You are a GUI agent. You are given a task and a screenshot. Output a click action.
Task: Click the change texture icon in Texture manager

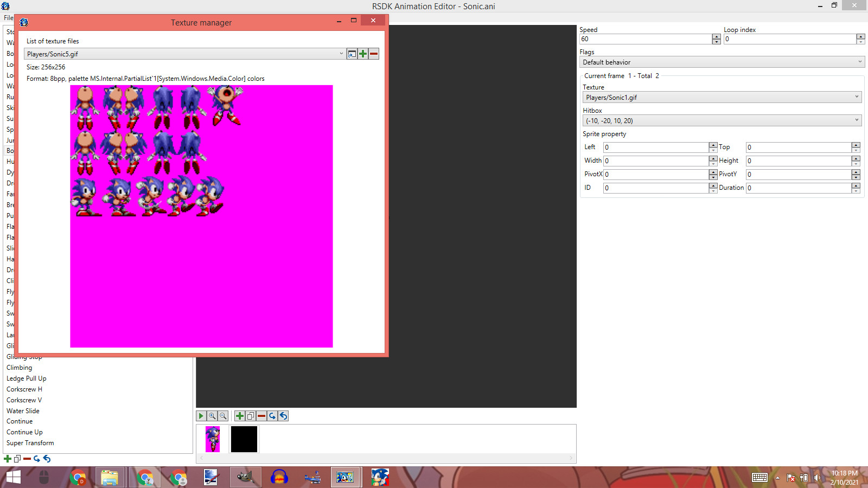click(x=352, y=54)
